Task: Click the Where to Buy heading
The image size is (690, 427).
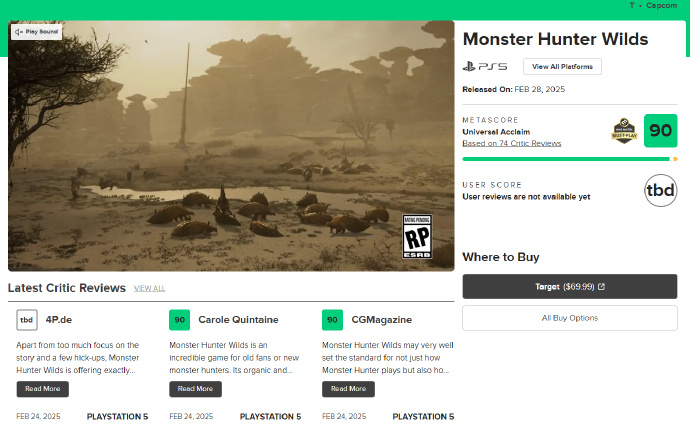Action: click(501, 257)
